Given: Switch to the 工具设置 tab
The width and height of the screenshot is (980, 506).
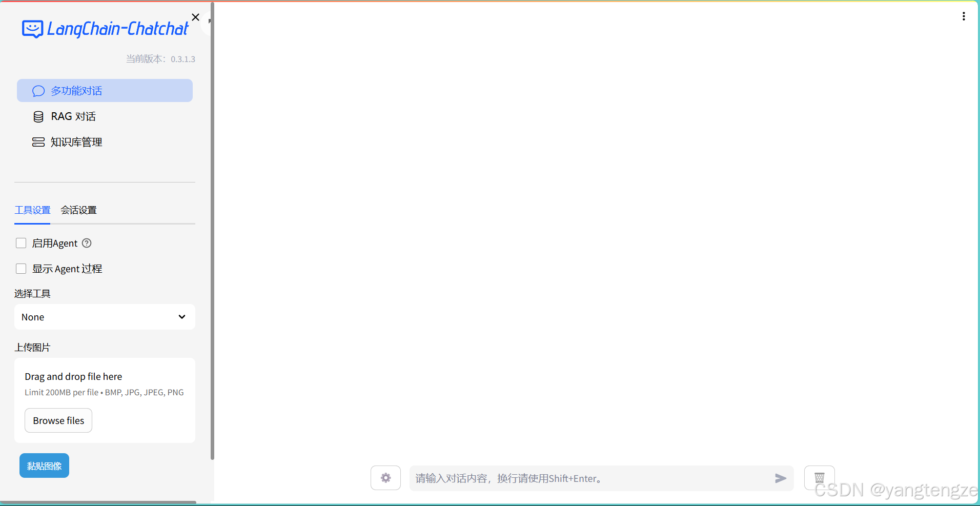Looking at the screenshot, I should coord(32,210).
